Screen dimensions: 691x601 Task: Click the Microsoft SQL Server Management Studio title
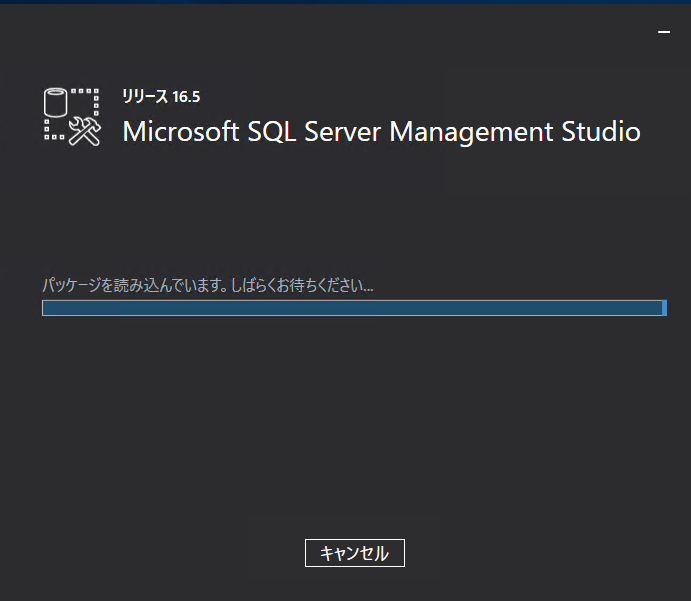tap(381, 131)
